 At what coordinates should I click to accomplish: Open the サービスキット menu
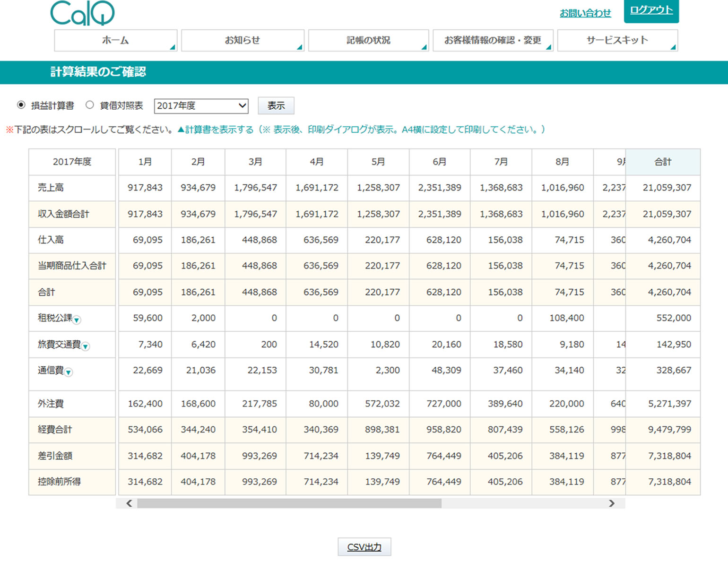point(617,40)
